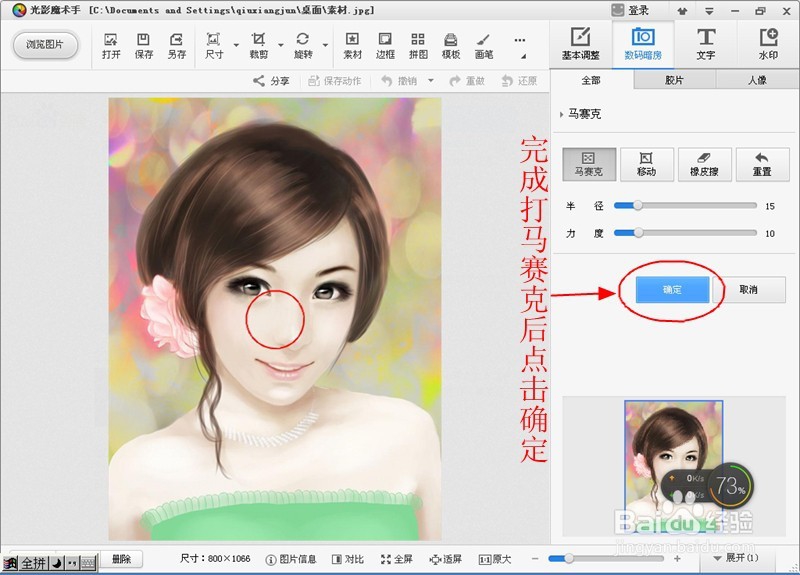Click the zoom in plus button
This screenshot has width=800, height=575.
coord(678,559)
